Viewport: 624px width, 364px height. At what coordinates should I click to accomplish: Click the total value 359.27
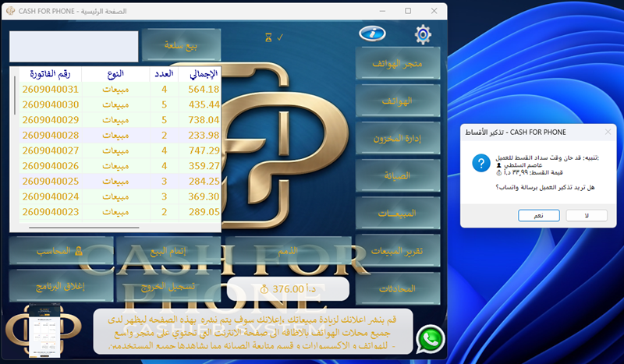(204, 166)
